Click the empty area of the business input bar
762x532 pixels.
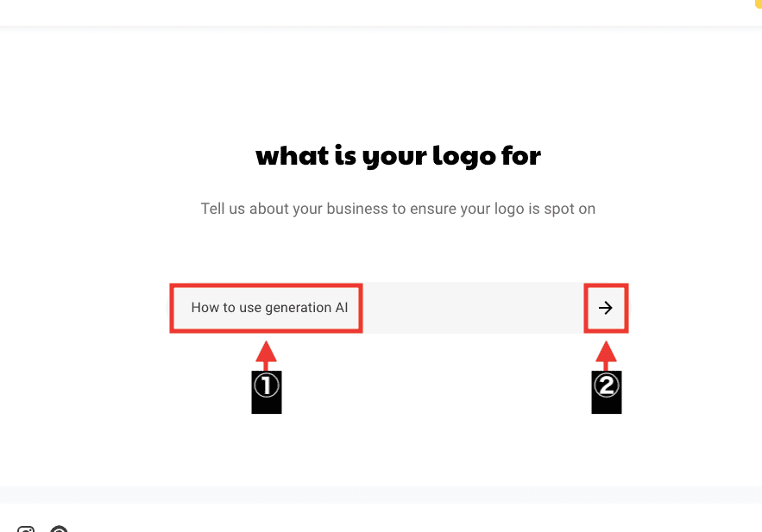(473, 308)
